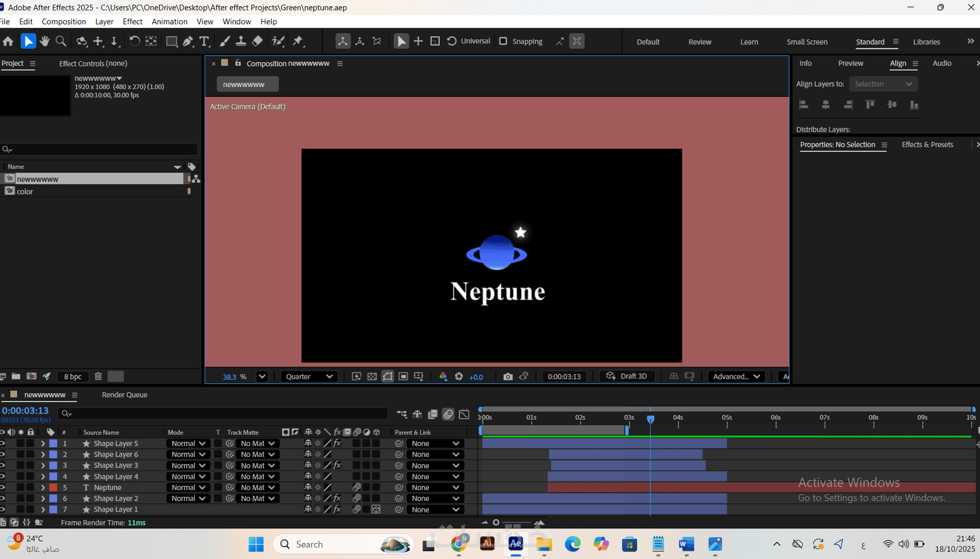The image size is (980, 559).
Task: Expand Shape Layer 3 properties
Action: tap(43, 466)
